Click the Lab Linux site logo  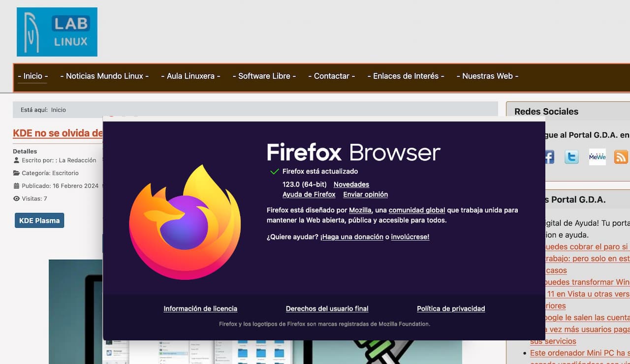coord(57,32)
